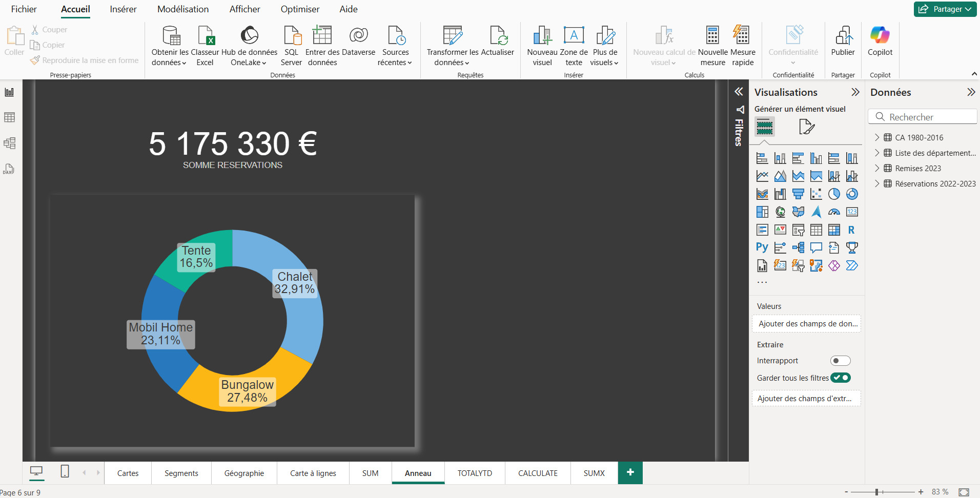Select the gauge visual
Screen dimensions: 980x498
pos(834,212)
